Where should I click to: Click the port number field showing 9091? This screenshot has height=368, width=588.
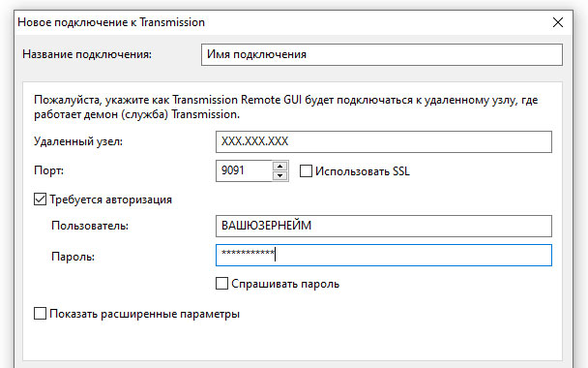244,170
